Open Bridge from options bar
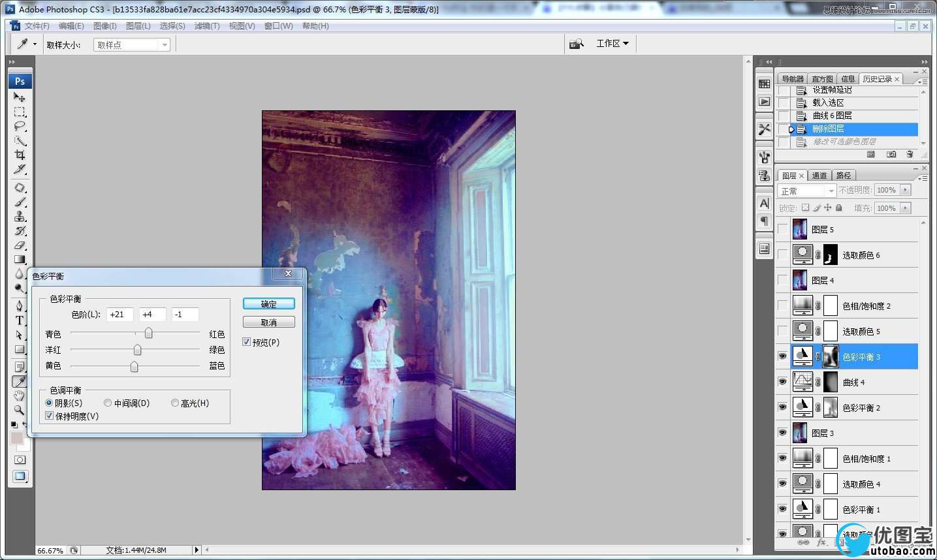The height and width of the screenshot is (560, 937). (x=576, y=44)
